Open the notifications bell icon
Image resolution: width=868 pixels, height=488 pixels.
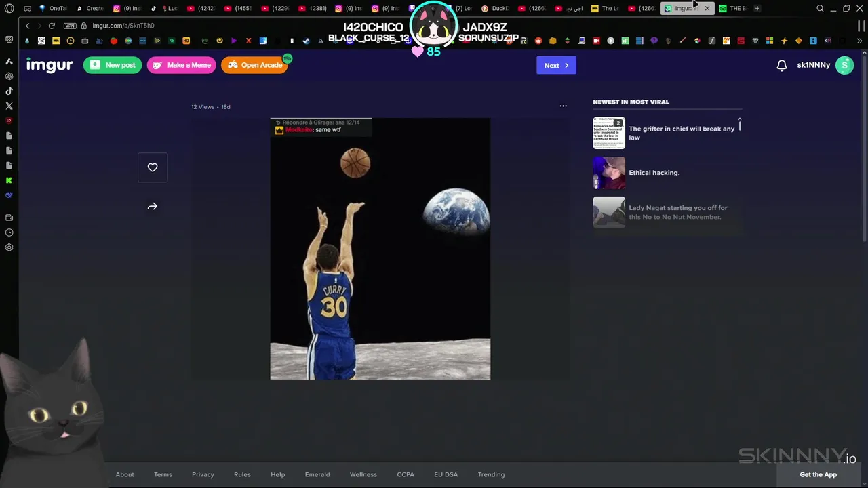[782, 66]
